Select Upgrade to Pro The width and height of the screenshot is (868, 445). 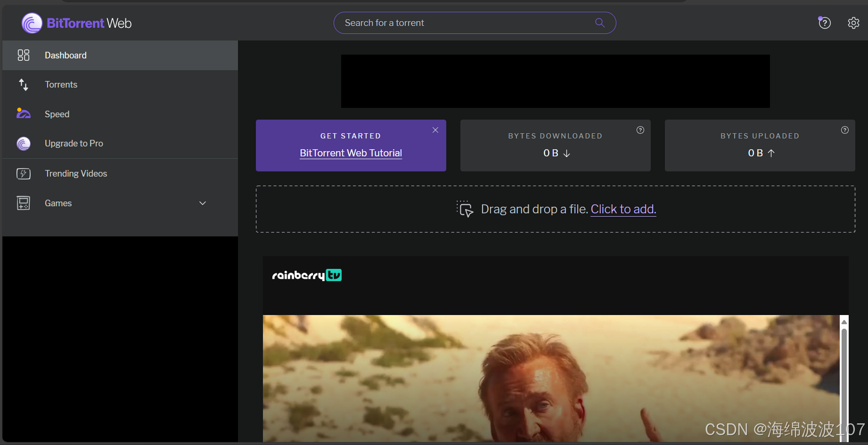(x=120, y=143)
